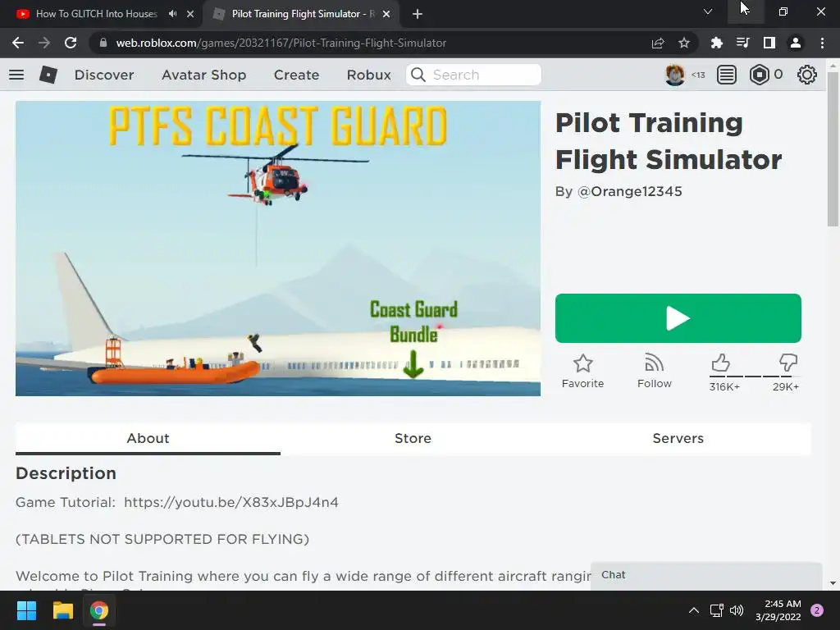
Task: Switch to the Store tab
Action: [413, 438]
